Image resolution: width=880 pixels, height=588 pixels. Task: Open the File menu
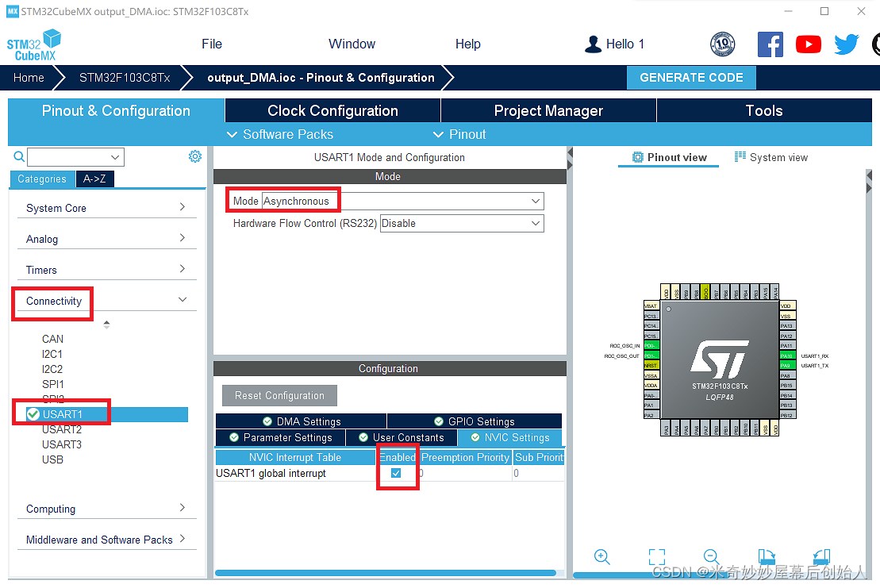click(x=212, y=44)
